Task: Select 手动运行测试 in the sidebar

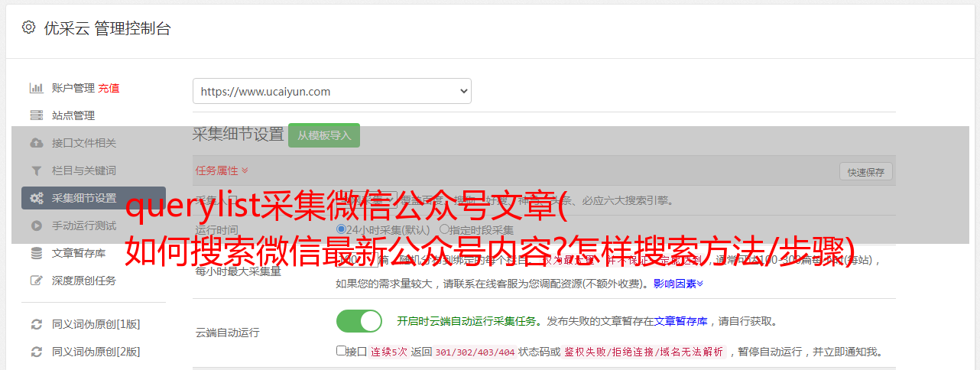Action: coord(84,226)
